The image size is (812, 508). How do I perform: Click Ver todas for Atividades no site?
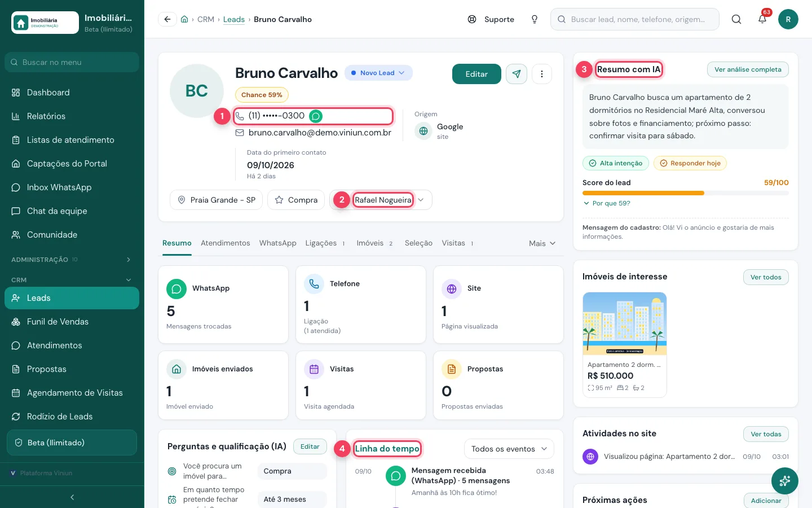[x=766, y=434]
